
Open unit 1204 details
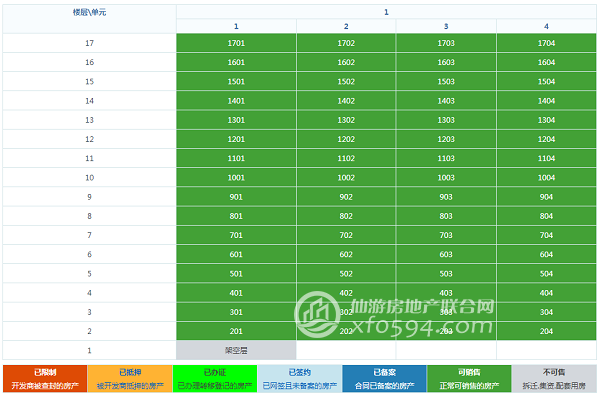click(546, 139)
